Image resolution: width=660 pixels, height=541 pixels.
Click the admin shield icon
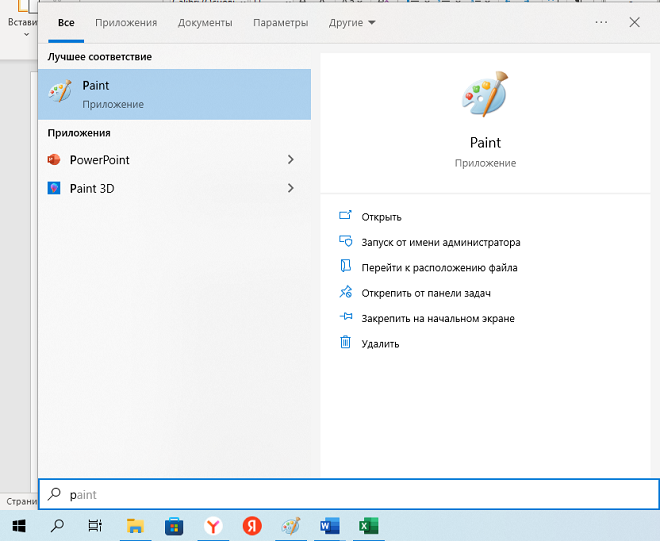click(x=346, y=241)
